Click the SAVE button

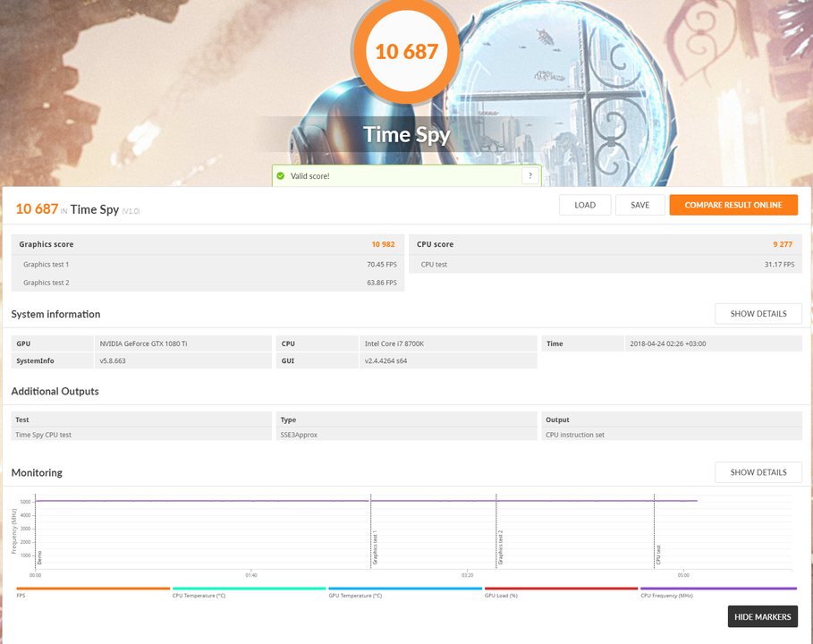[x=639, y=205]
